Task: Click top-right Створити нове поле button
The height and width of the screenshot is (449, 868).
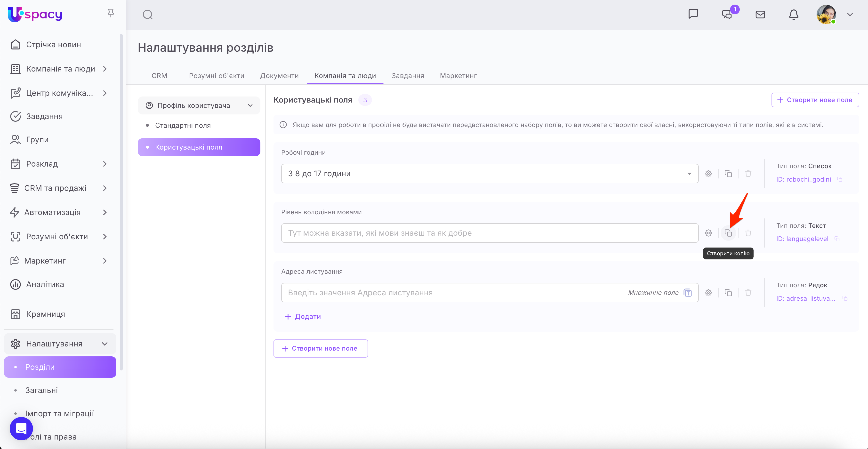Action: click(815, 100)
